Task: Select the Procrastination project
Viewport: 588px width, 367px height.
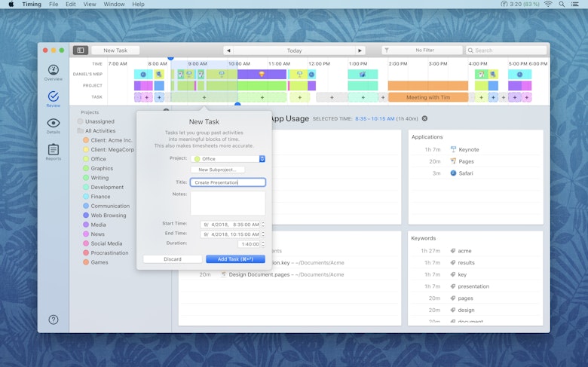Action: (108, 252)
